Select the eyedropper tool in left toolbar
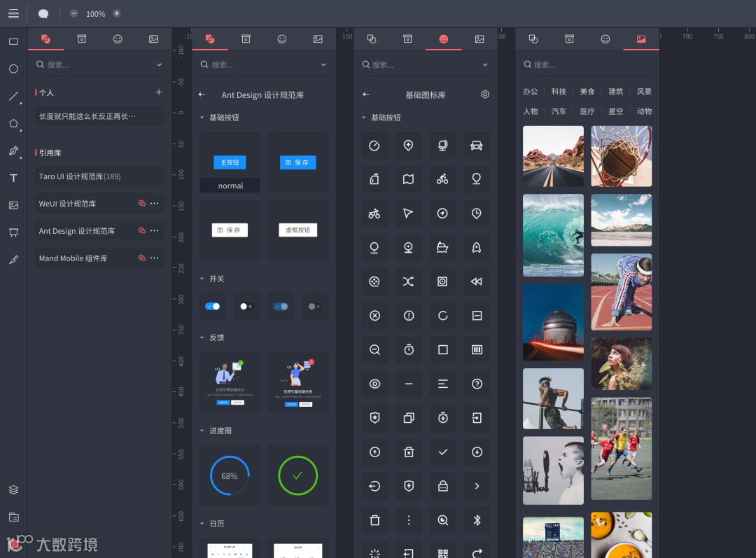Image resolution: width=756 pixels, height=558 pixels. (13, 260)
